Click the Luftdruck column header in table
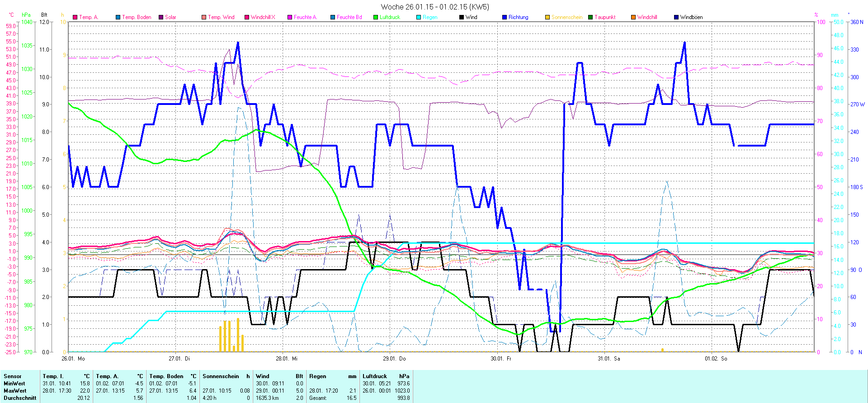This screenshot has height=403, width=868. [x=375, y=376]
